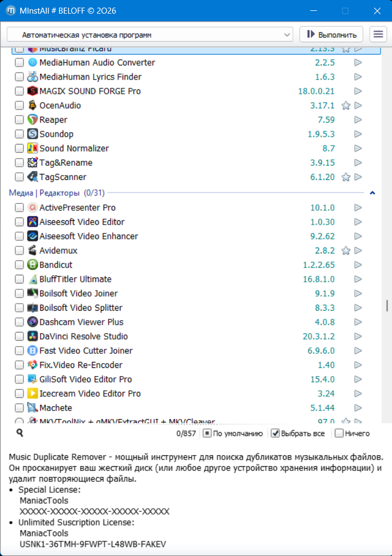Click the play arrow for Soundop
The image size is (392, 556).
358,134
